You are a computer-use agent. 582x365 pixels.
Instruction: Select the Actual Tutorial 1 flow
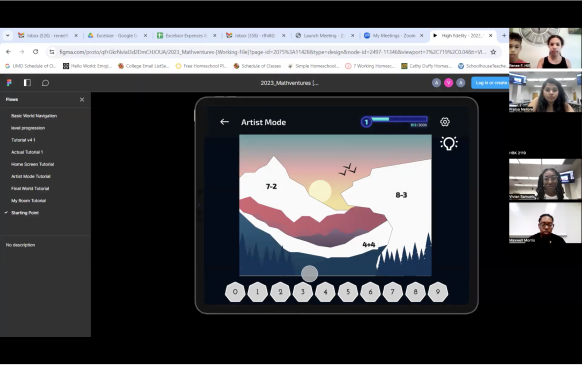click(x=27, y=152)
